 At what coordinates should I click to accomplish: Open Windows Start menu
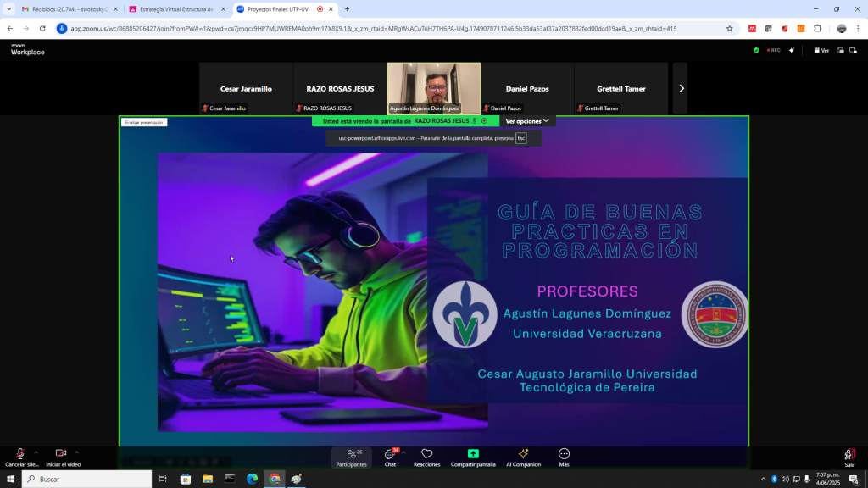click(x=10, y=480)
